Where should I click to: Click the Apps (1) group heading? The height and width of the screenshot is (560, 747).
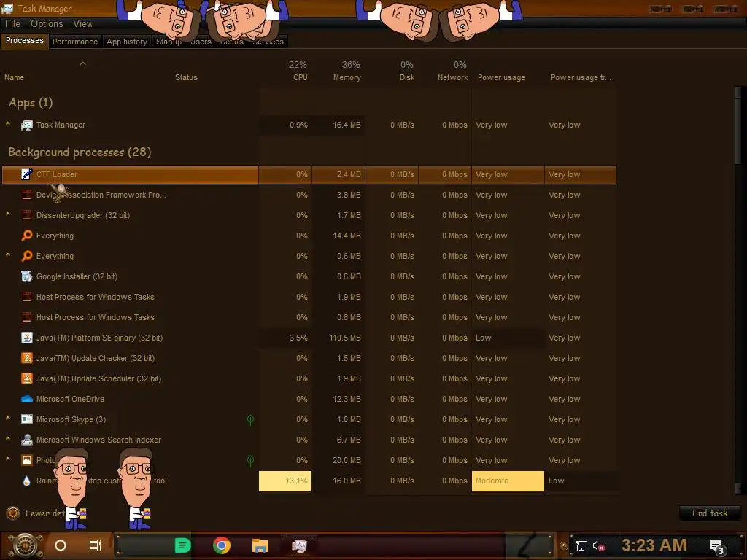pos(31,103)
